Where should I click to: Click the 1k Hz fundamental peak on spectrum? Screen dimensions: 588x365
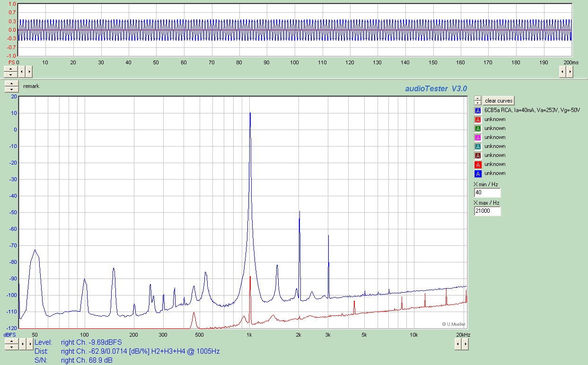250,113
